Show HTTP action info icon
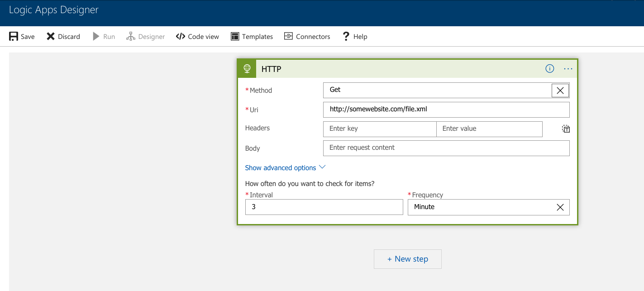Image resolution: width=644 pixels, height=291 pixels. (549, 69)
